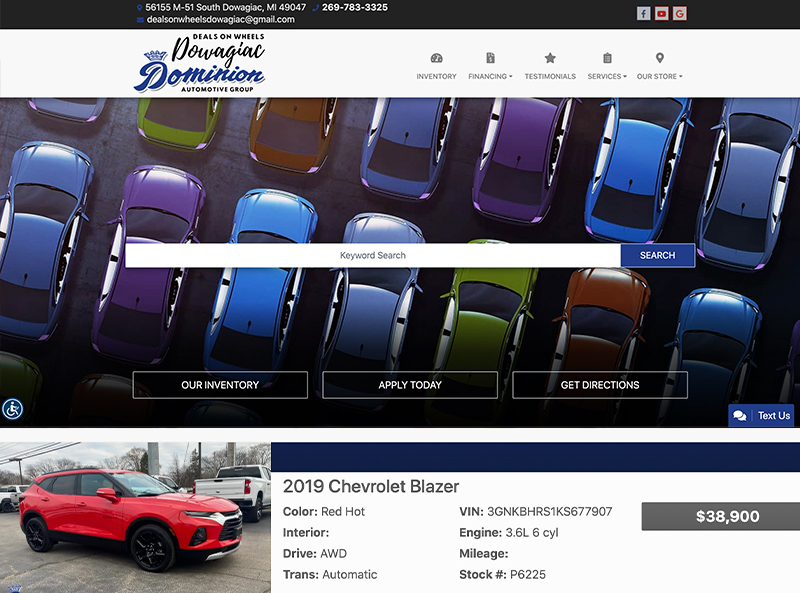
Task: Click the Inventory speedometer icon
Action: pyautogui.click(x=436, y=59)
